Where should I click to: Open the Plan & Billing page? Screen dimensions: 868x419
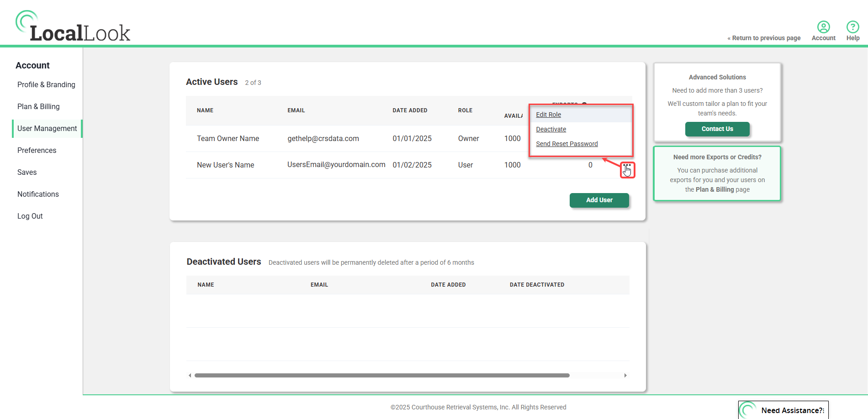tap(38, 106)
